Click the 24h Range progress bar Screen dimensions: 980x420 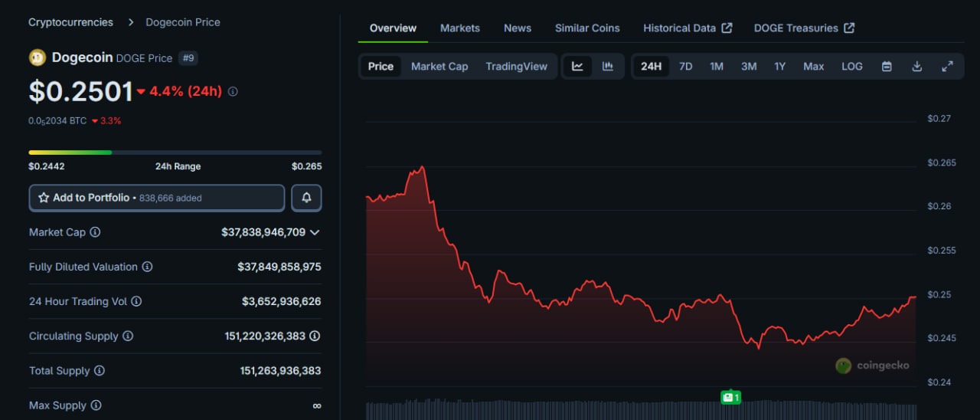click(175, 153)
